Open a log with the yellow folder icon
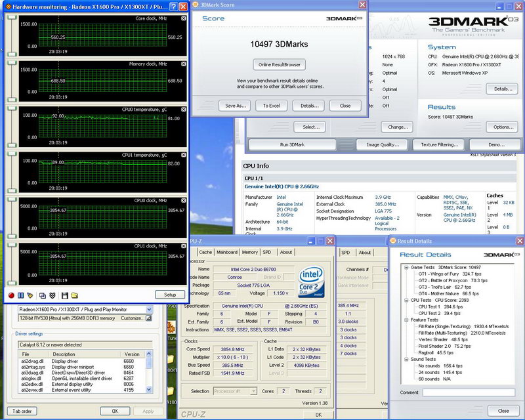This screenshot has width=525, height=420. tap(74, 295)
